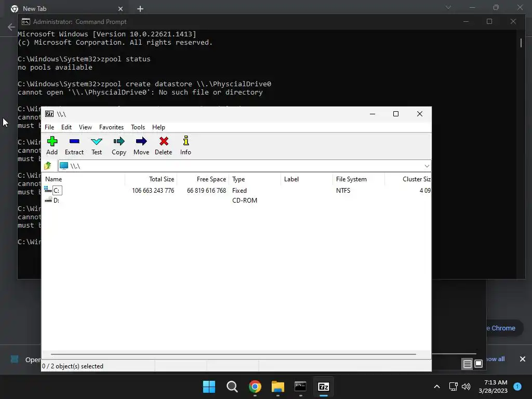Open the File menu
532x399 pixels.
pyautogui.click(x=49, y=127)
